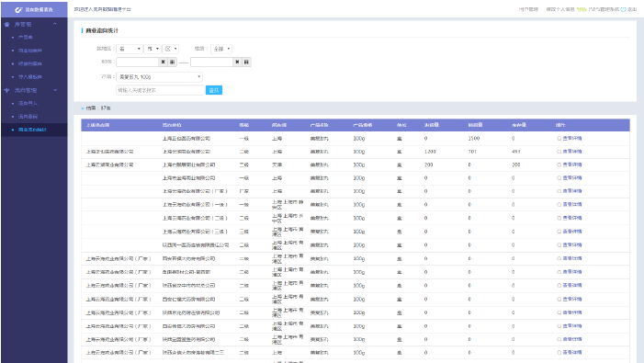Clear the end date with its X icon
Viewport: 644px width, 363px height.
[237, 62]
